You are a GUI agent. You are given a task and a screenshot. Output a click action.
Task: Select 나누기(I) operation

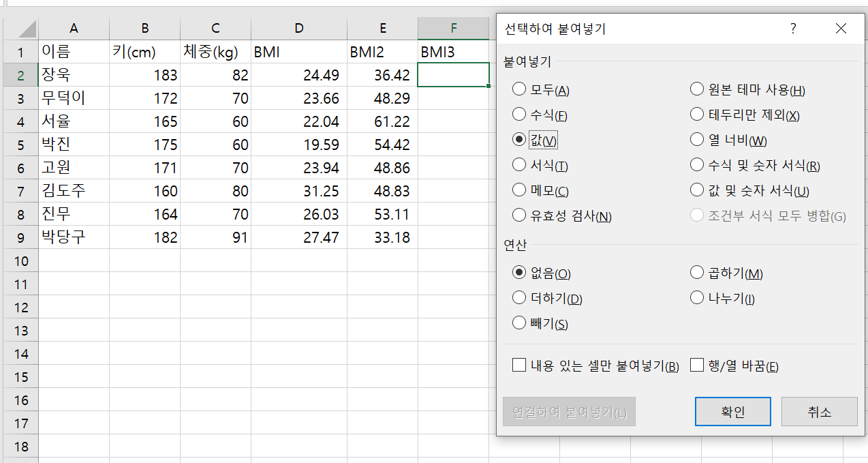pyautogui.click(x=722, y=298)
